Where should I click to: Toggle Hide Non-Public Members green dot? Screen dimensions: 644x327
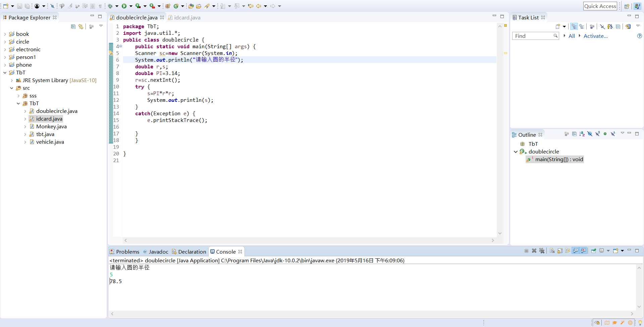click(605, 134)
